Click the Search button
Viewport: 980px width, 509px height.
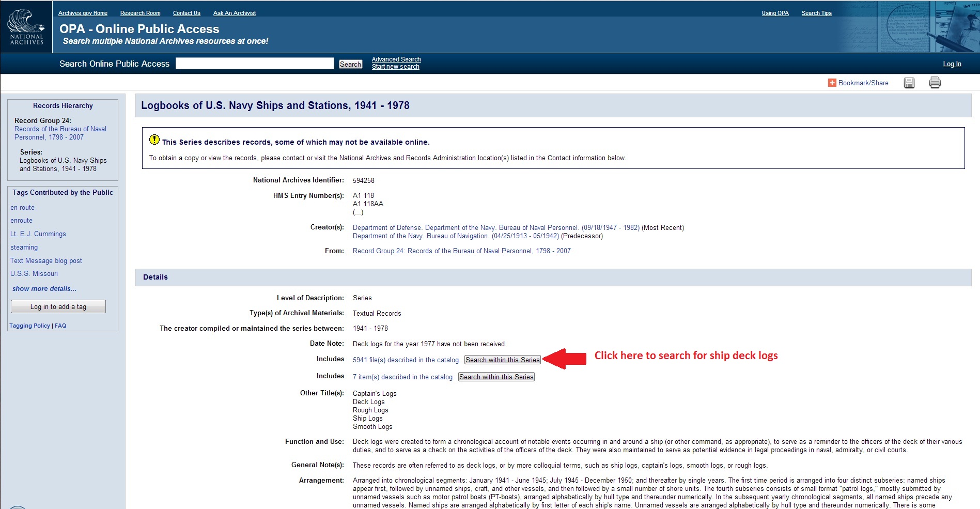coord(350,64)
